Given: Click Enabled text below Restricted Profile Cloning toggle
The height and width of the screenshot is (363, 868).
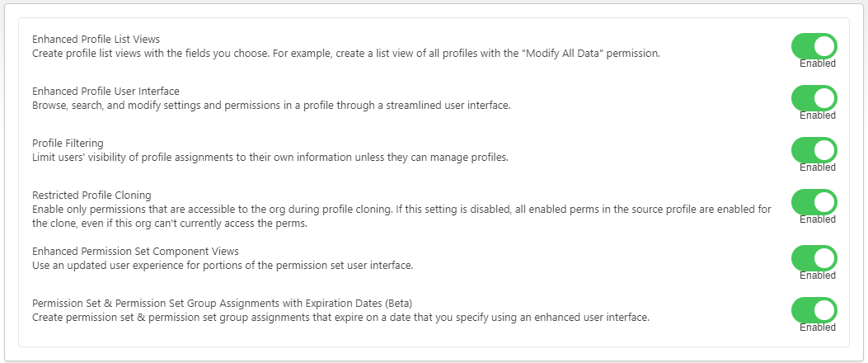Looking at the screenshot, I should [817, 219].
